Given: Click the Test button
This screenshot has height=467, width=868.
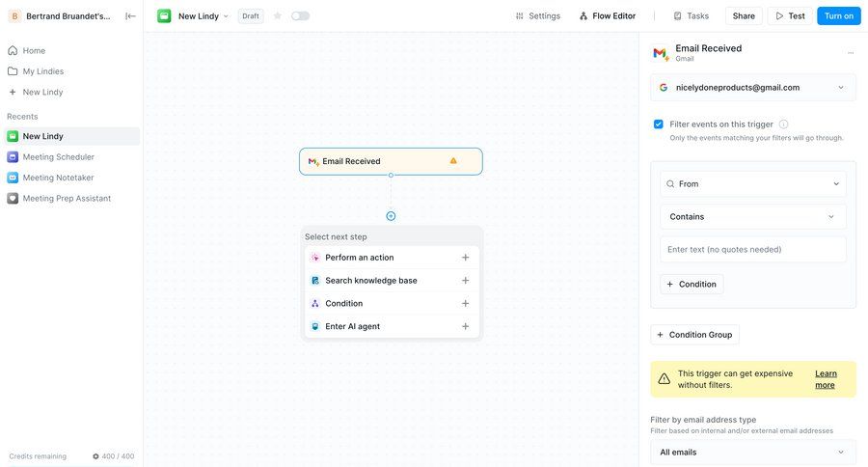Looking at the screenshot, I should [x=790, y=16].
